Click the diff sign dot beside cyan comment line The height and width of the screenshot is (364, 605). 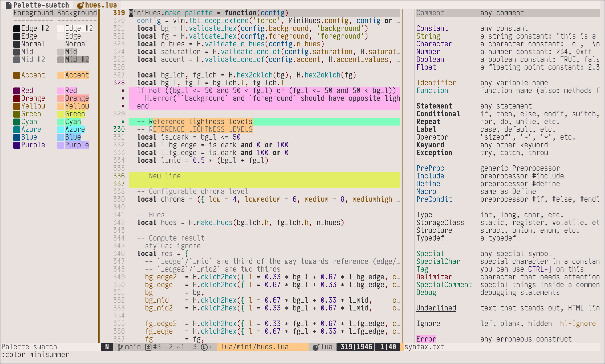pyautogui.click(x=123, y=122)
